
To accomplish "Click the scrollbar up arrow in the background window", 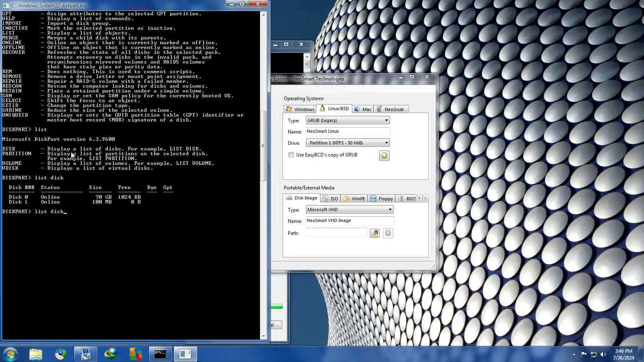I will (307, 57).
